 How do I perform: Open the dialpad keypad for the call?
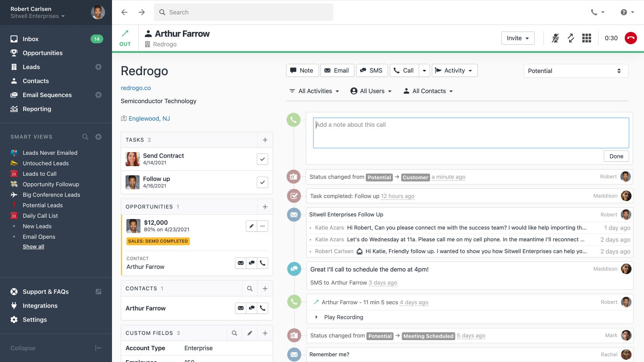[x=586, y=38]
